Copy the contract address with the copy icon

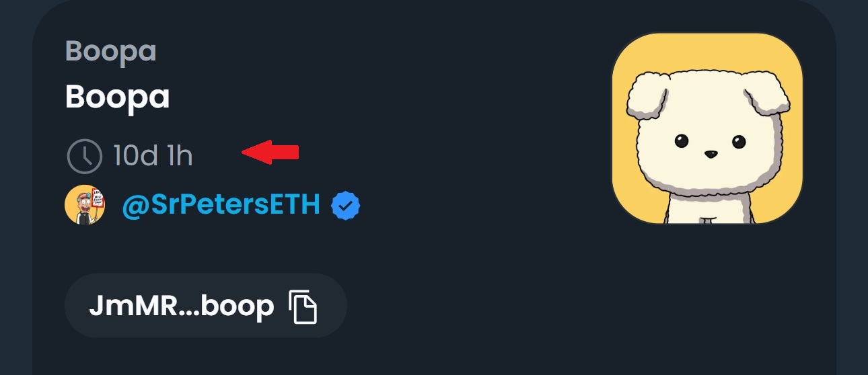(303, 306)
